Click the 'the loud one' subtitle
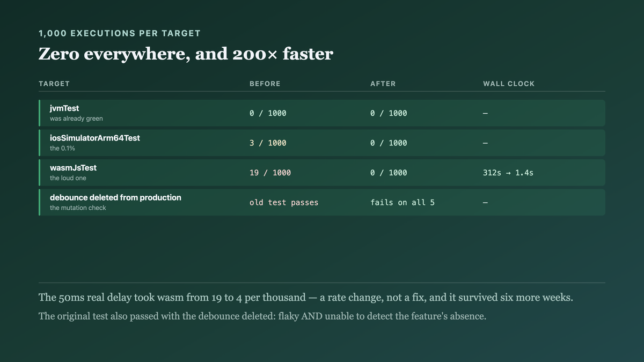644x362 pixels. [x=68, y=178]
